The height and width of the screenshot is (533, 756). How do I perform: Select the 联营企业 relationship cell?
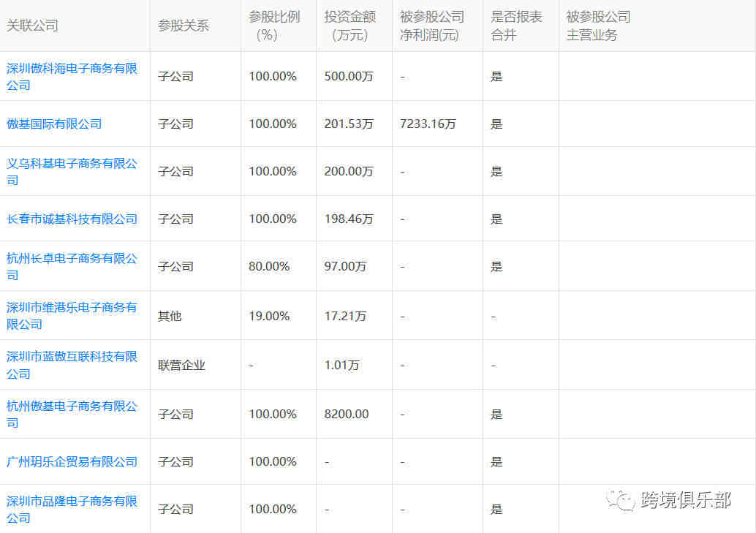coord(181,365)
